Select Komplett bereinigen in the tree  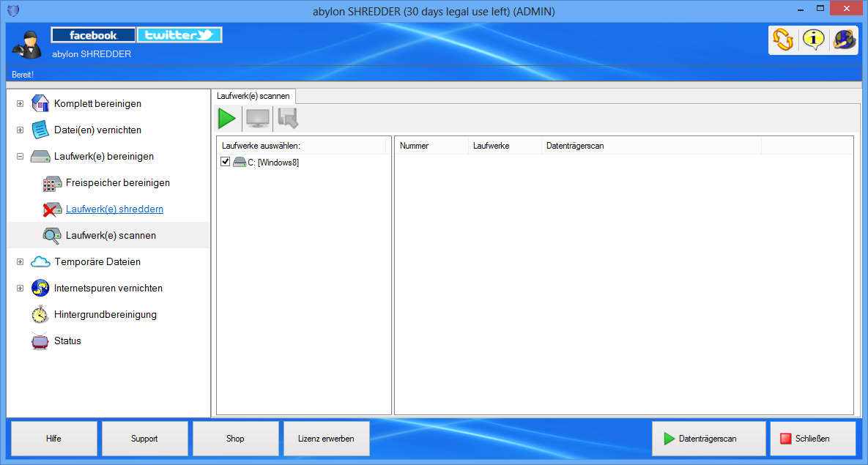[x=97, y=103]
